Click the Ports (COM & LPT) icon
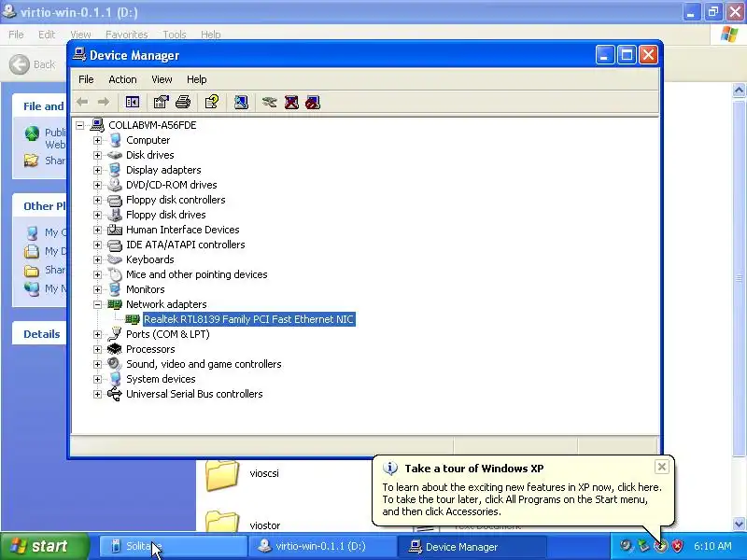 (x=115, y=334)
